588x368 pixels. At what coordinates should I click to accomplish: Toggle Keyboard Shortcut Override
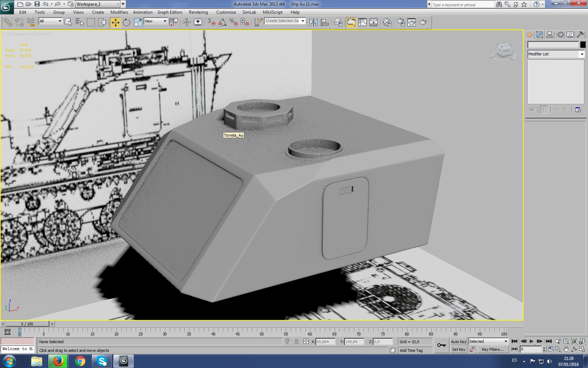198,22
